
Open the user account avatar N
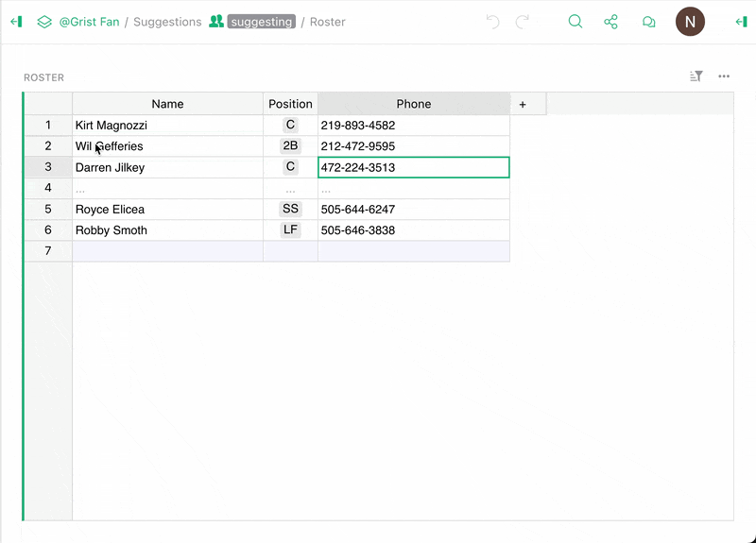[690, 22]
